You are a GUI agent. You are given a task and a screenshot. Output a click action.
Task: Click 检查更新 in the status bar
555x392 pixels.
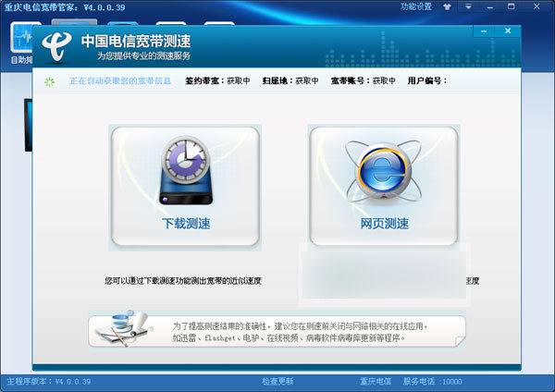click(x=277, y=382)
